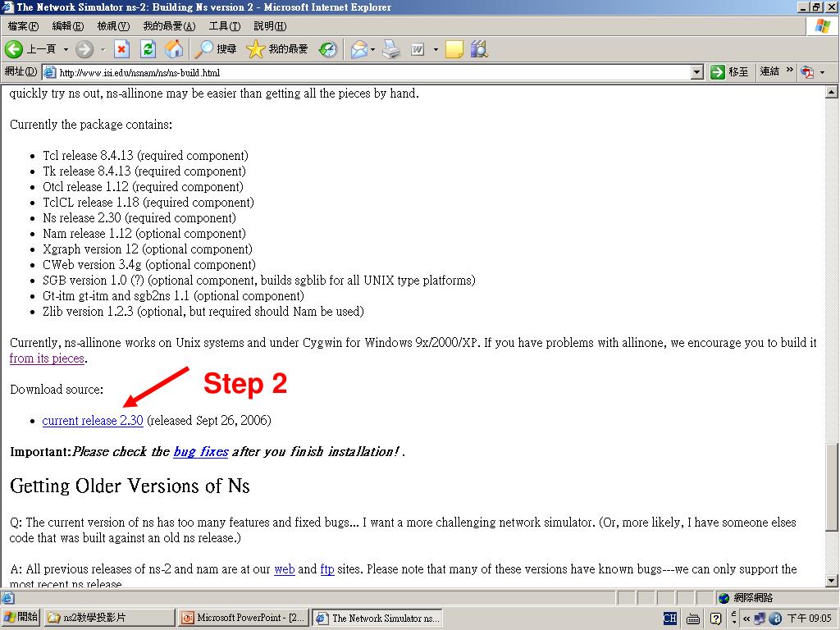Go to Home page icon
This screenshot has width=840, height=630.
174,49
